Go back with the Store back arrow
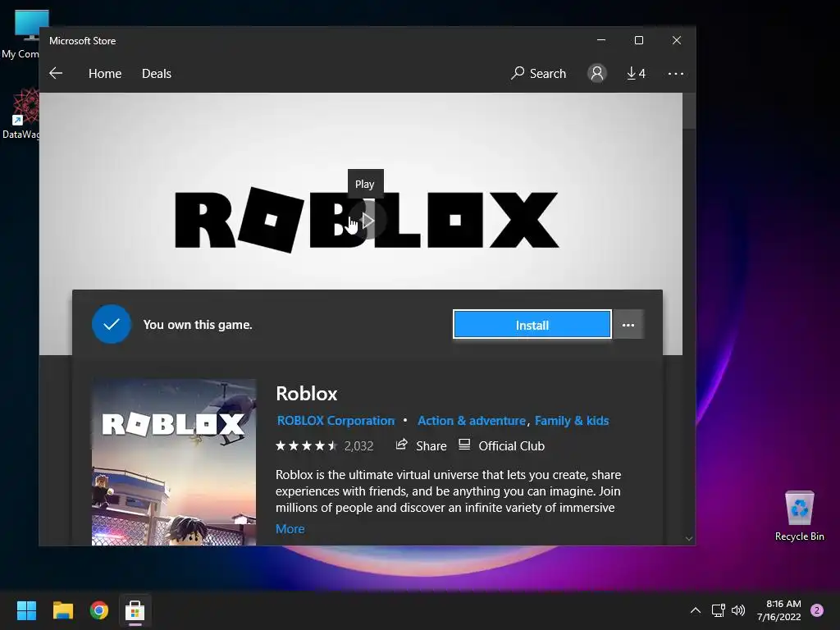 (x=56, y=73)
